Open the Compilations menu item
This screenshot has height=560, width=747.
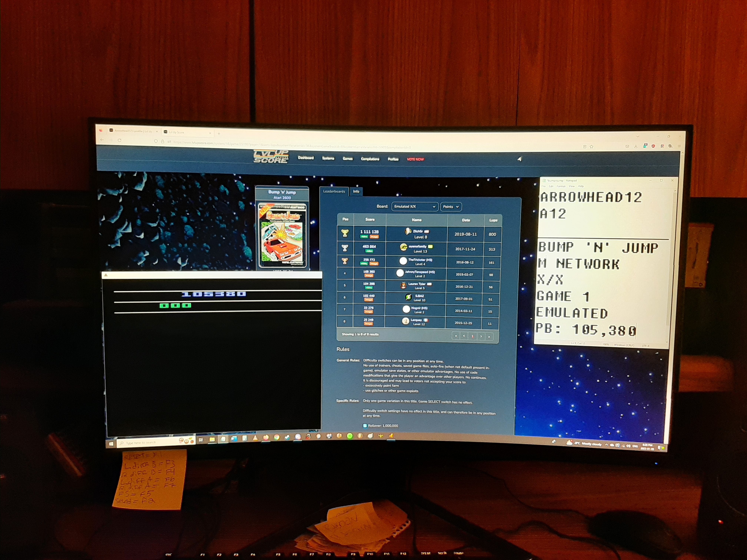point(370,159)
